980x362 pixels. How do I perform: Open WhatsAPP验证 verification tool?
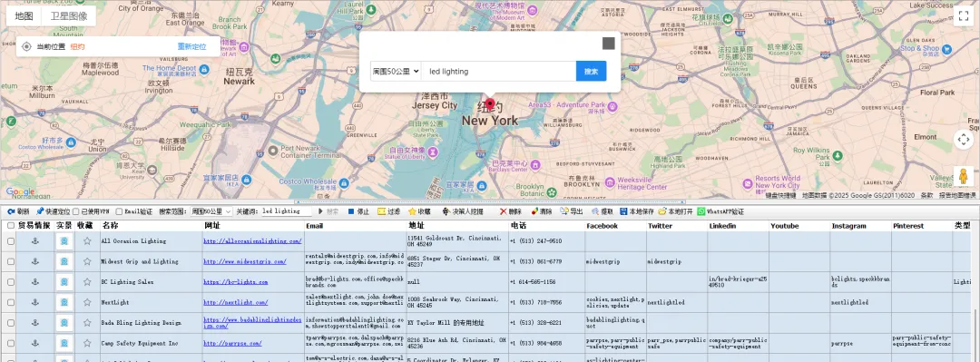pyautogui.click(x=720, y=211)
